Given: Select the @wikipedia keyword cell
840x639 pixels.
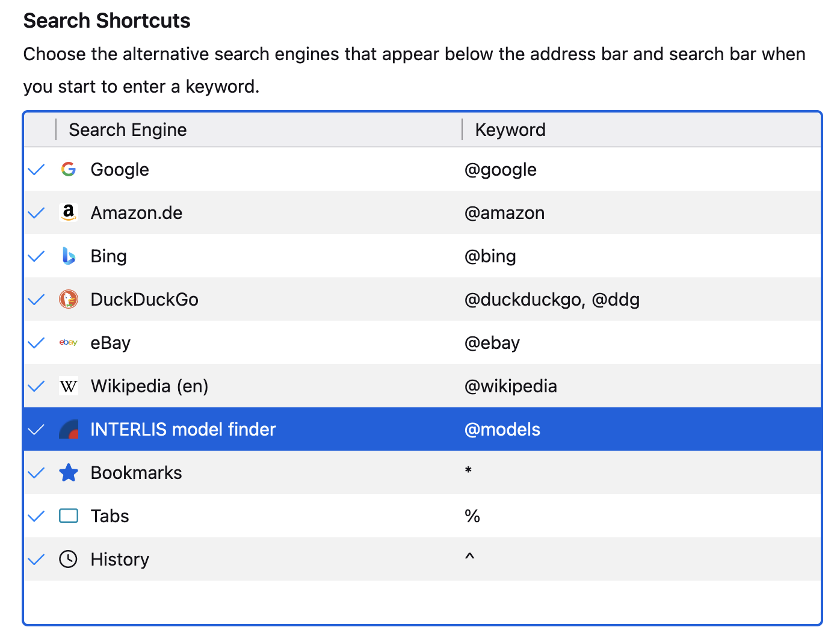Looking at the screenshot, I should [x=511, y=386].
